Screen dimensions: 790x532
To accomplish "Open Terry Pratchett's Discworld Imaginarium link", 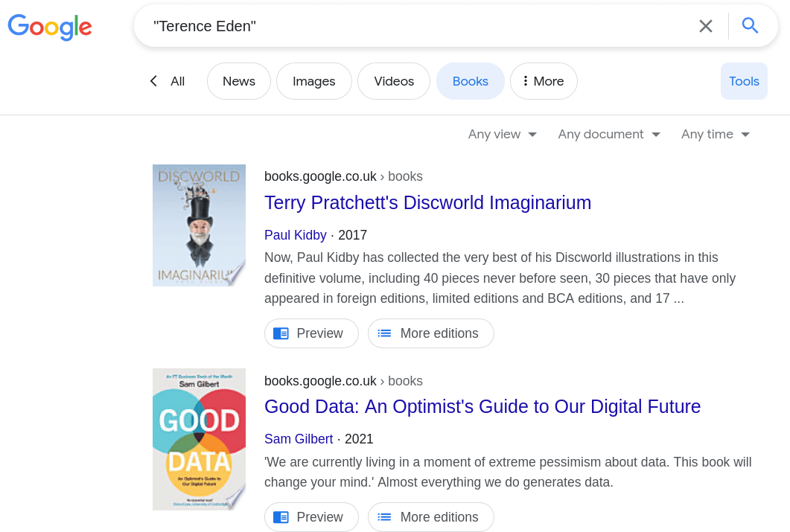I will 427,202.
